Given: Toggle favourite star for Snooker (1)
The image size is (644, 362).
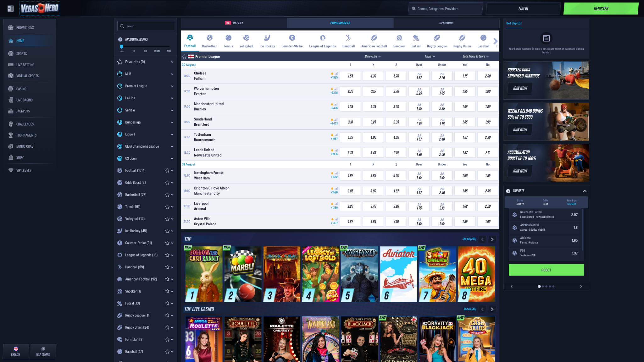Looking at the screenshot, I should coord(167,291).
